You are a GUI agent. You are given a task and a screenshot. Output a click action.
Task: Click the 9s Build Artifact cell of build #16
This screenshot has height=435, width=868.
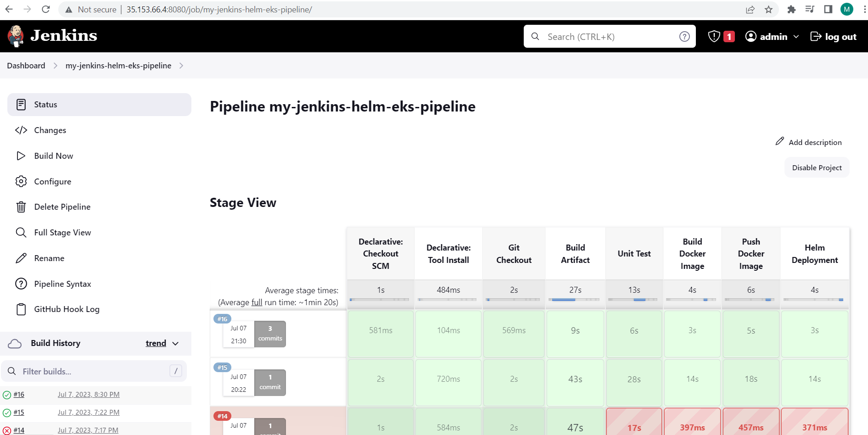(575, 334)
